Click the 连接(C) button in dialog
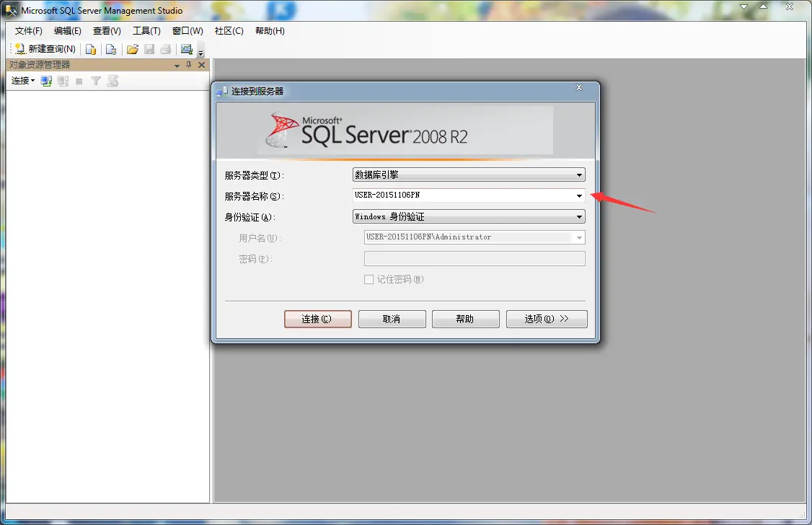The height and width of the screenshot is (525, 812). pos(317,319)
